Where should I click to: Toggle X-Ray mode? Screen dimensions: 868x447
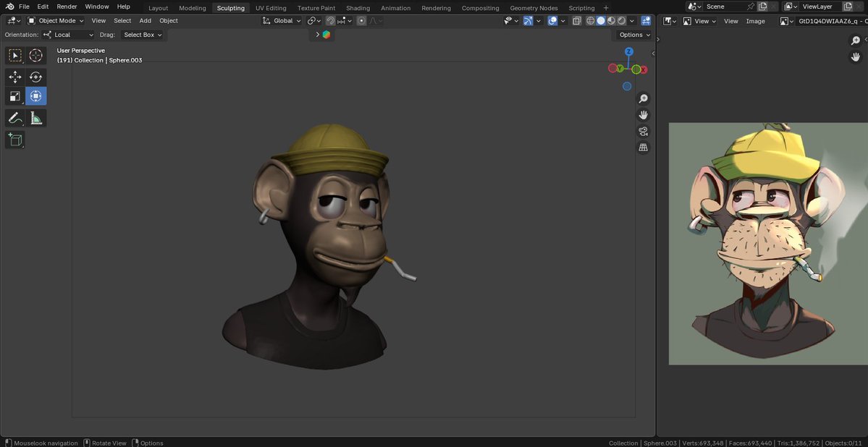(577, 20)
